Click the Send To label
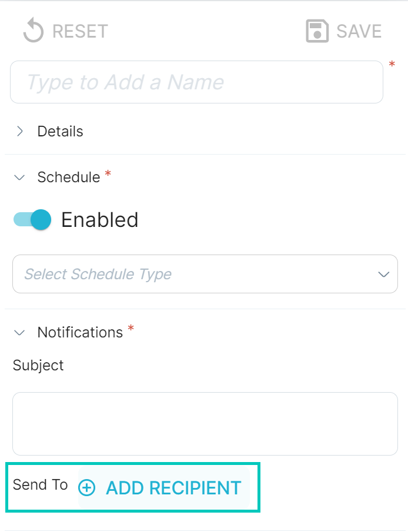Viewport: 408px width, 532px height. (x=40, y=484)
